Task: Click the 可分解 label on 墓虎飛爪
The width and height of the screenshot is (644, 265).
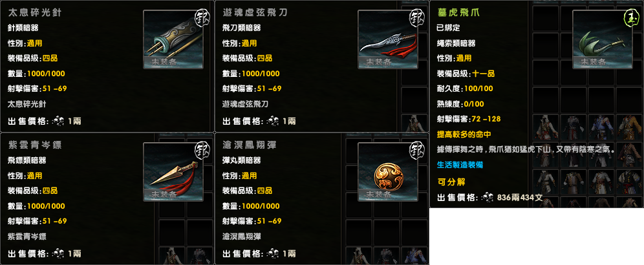Action: click(x=451, y=182)
